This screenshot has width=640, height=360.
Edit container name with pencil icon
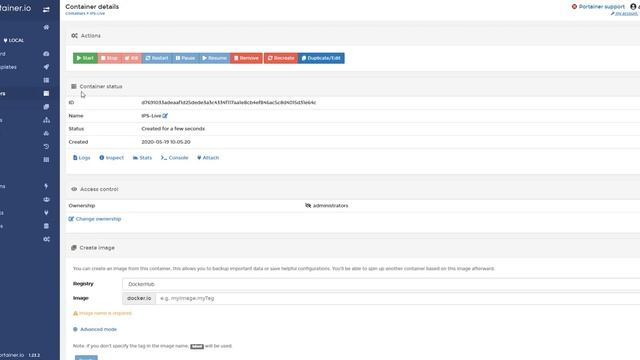click(x=165, y=116)
